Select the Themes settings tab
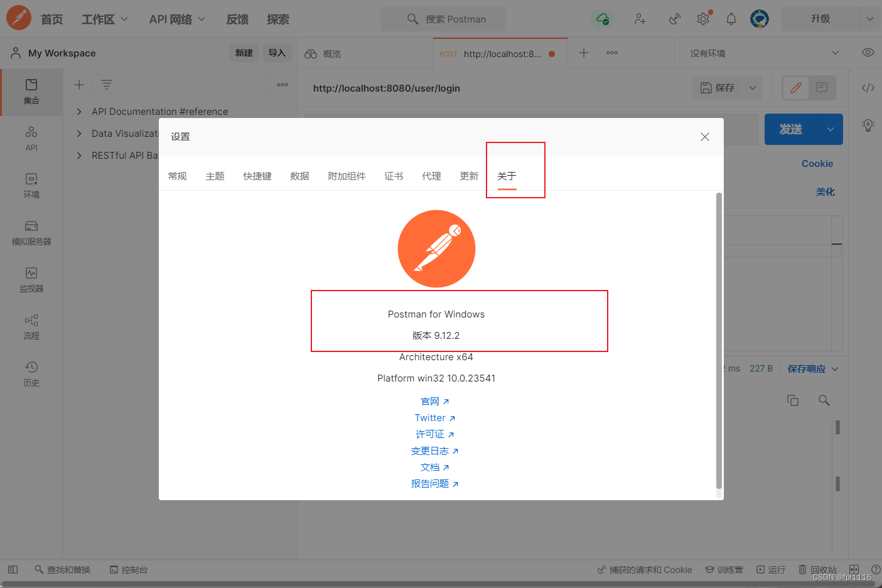Screen dimensions: 882x588 (x=215, y=176)
